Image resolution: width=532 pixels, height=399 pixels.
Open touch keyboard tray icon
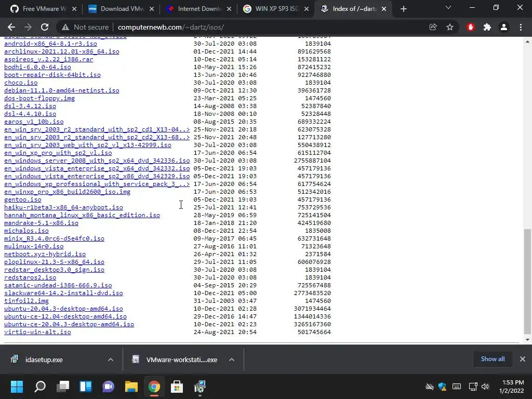pos(457,387)
